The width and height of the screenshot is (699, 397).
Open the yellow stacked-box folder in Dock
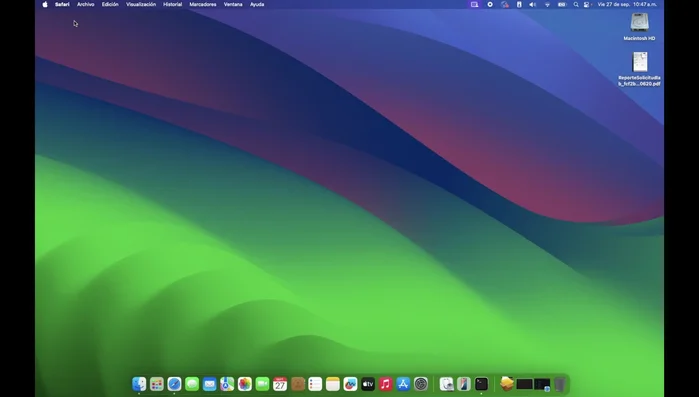point(507,384)
